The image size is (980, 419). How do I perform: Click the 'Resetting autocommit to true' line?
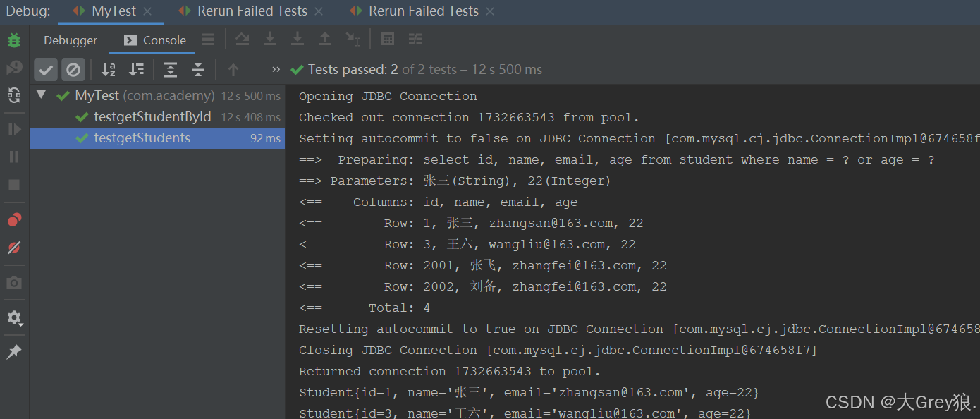pos(639,329)
